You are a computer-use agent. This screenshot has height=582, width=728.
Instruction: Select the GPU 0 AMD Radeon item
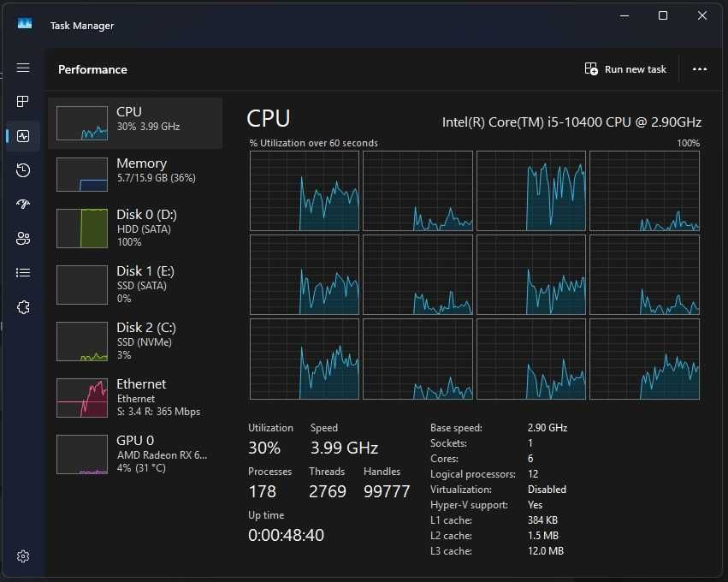135,454
